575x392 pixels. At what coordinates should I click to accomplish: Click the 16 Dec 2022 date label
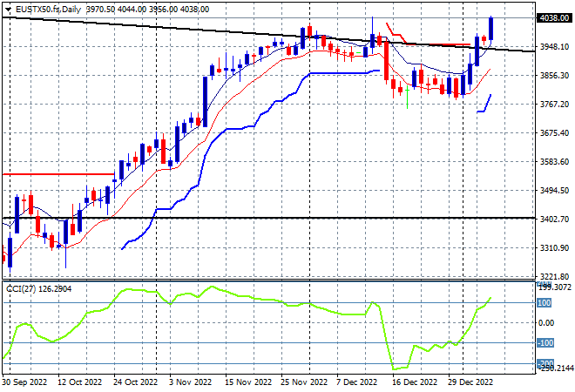pyautogui.click(x=415, y=382)
